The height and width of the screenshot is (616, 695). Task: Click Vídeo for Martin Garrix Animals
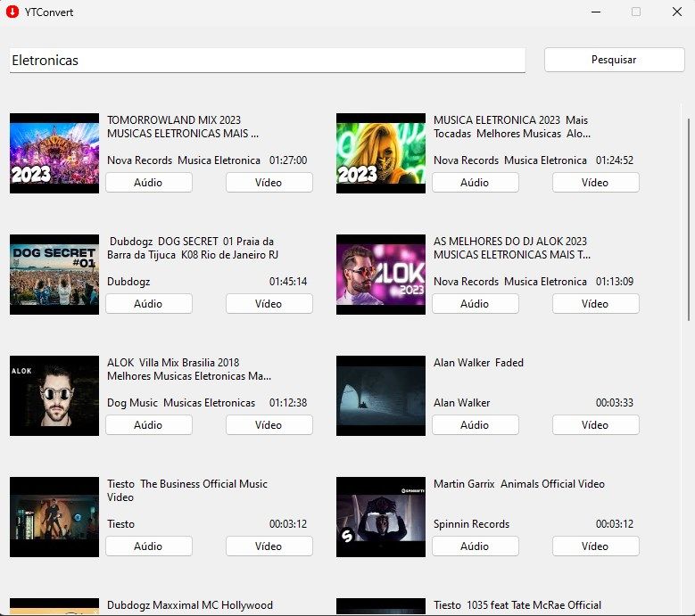tap(595, 546)
